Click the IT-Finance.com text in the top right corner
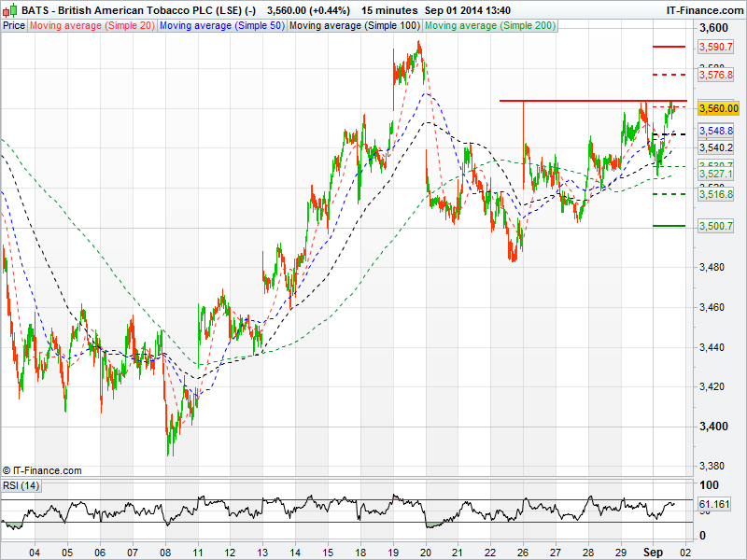Viewport: 747px width, 560px height. point(705,10)
